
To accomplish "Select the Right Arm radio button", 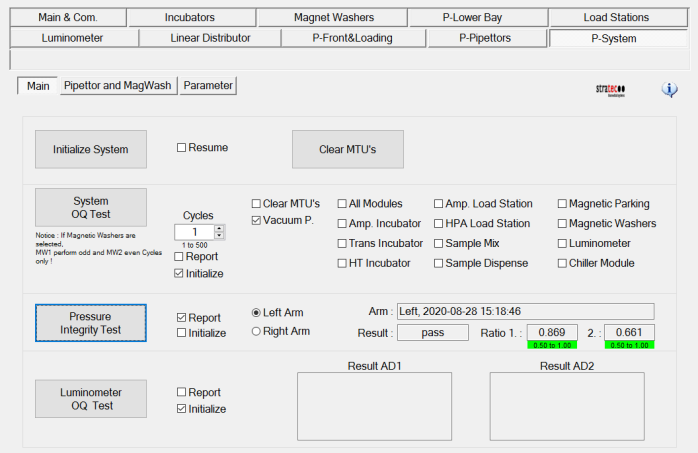I will pyautogui.click(x=256, y=331).
